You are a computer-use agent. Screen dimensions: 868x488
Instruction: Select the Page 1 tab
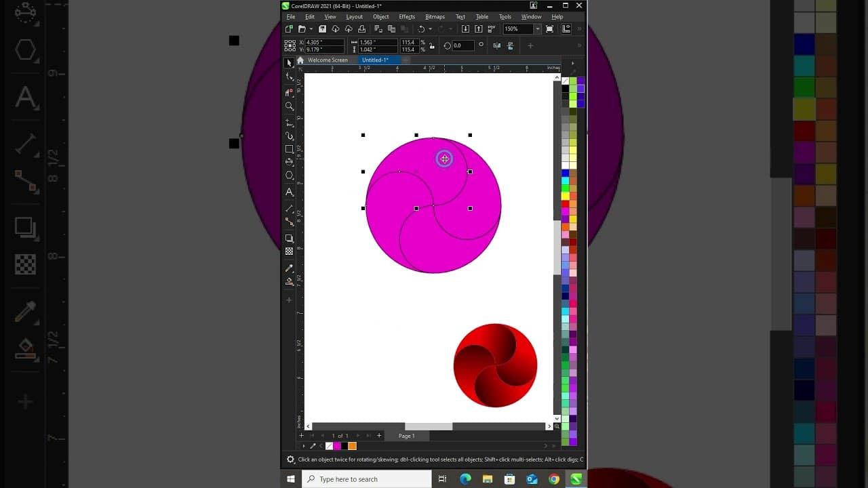pyautogui.click(x=406, y=436)
